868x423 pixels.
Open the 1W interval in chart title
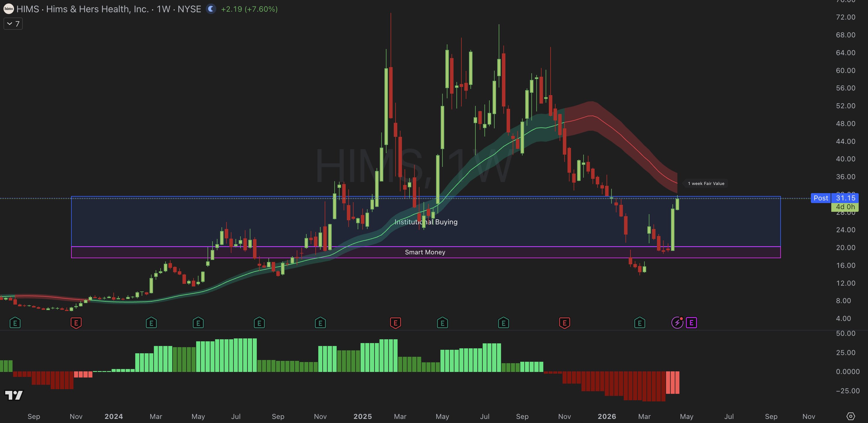[x=164, y=9]
